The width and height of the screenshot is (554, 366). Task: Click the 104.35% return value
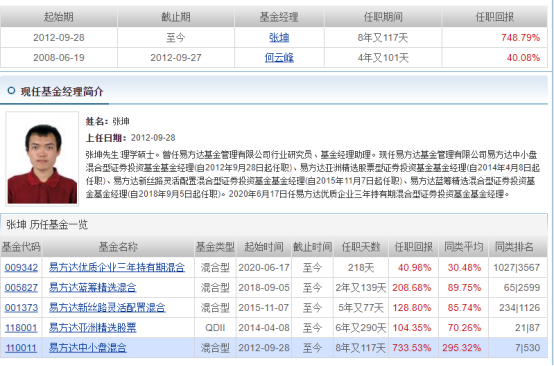click(x=412, y=328)
